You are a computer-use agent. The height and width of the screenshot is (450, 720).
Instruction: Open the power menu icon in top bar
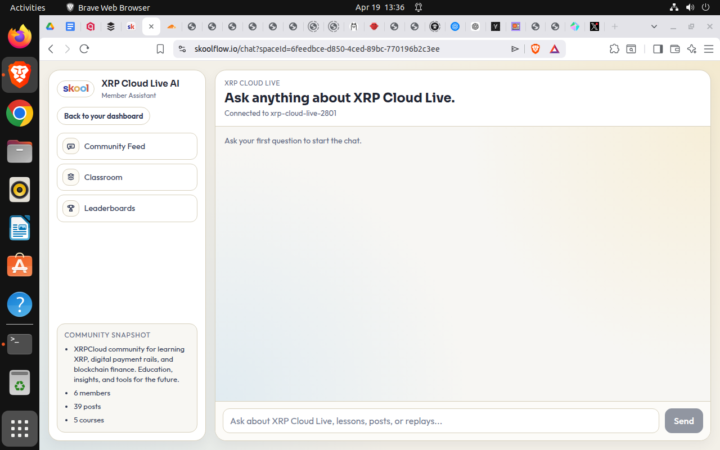706,7
